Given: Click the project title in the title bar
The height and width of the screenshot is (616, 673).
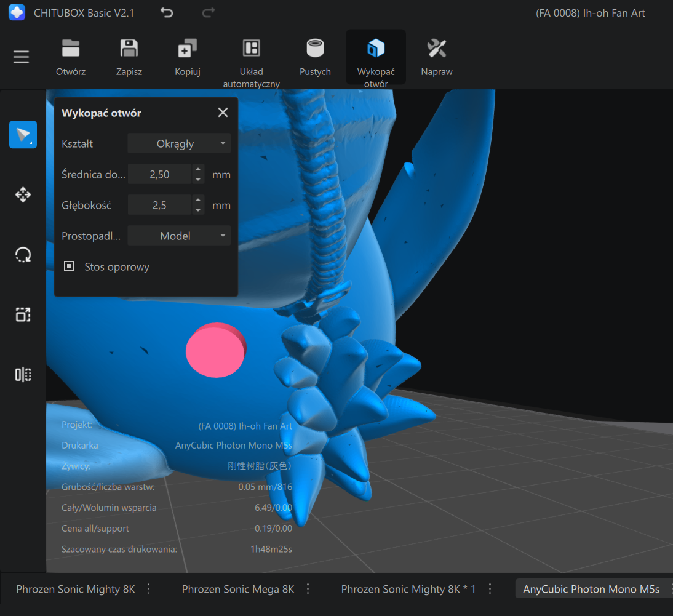Looking at the screenshot, I should pos(590,13).
